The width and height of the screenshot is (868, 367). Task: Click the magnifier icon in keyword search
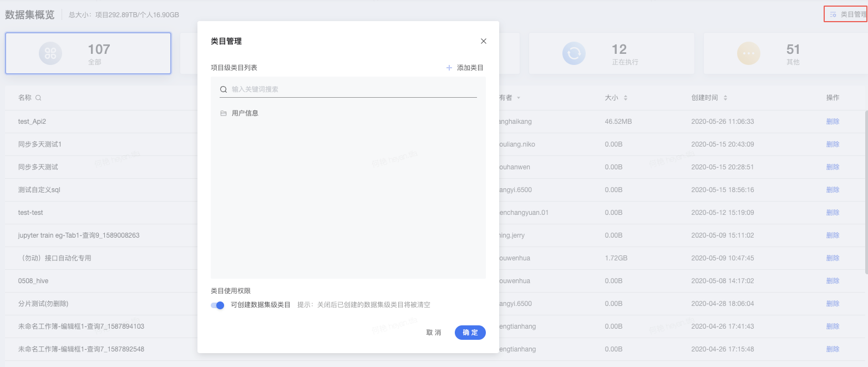224,89
